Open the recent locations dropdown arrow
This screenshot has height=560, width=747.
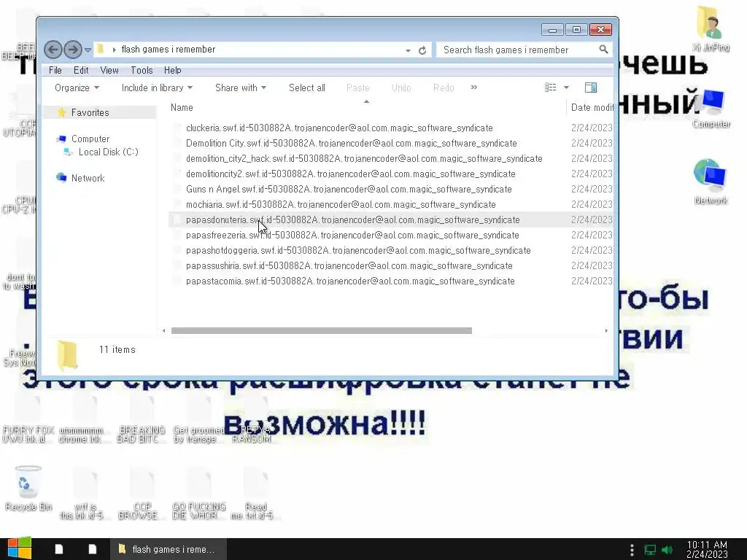(88, 50)
